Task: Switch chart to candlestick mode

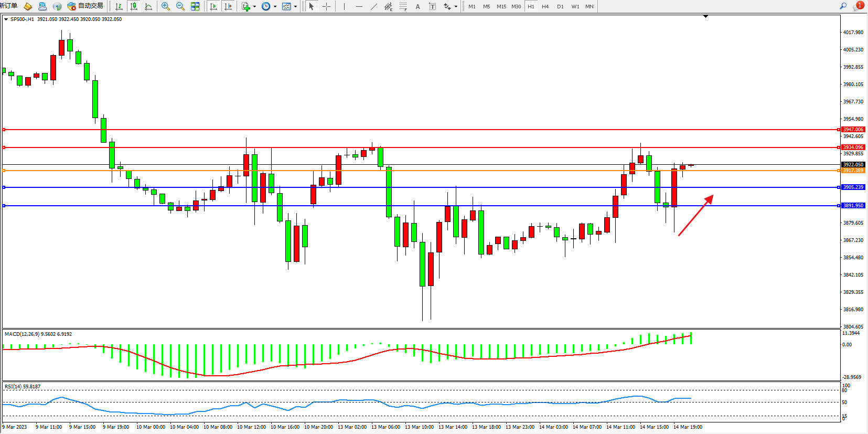Action: 134,6
